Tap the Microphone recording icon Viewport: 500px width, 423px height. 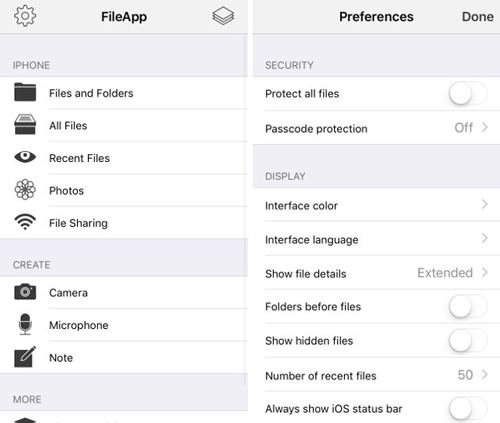[25, 324]
